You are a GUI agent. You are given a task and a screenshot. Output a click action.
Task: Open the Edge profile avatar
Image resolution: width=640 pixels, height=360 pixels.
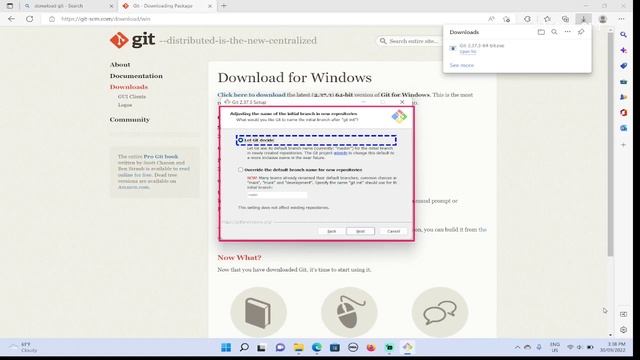tap(602, 19)
